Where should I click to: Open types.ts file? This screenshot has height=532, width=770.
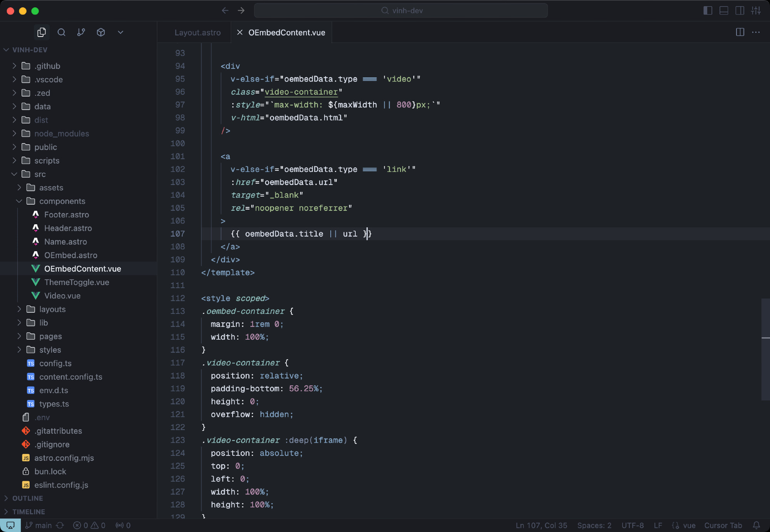click(79, 404)
